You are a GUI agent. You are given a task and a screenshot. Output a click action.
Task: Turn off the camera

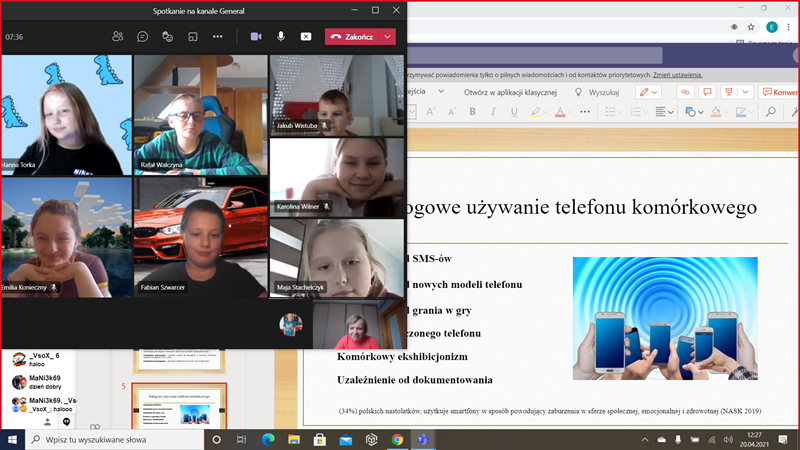256,36
